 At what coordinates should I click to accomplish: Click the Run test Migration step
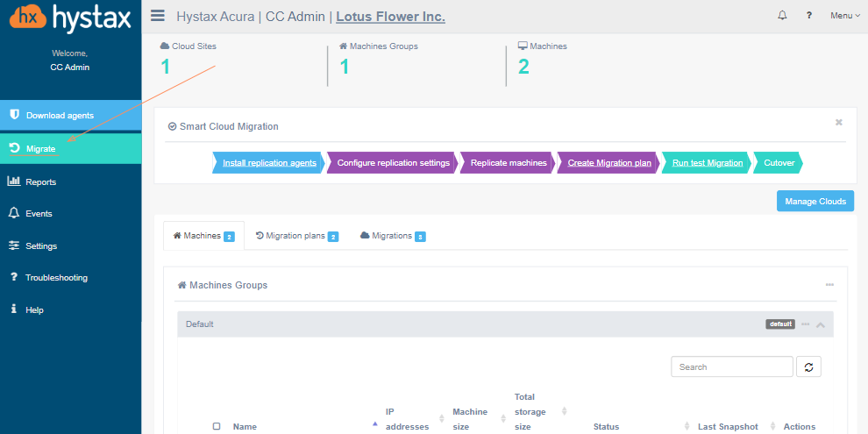tap(707, 163)
